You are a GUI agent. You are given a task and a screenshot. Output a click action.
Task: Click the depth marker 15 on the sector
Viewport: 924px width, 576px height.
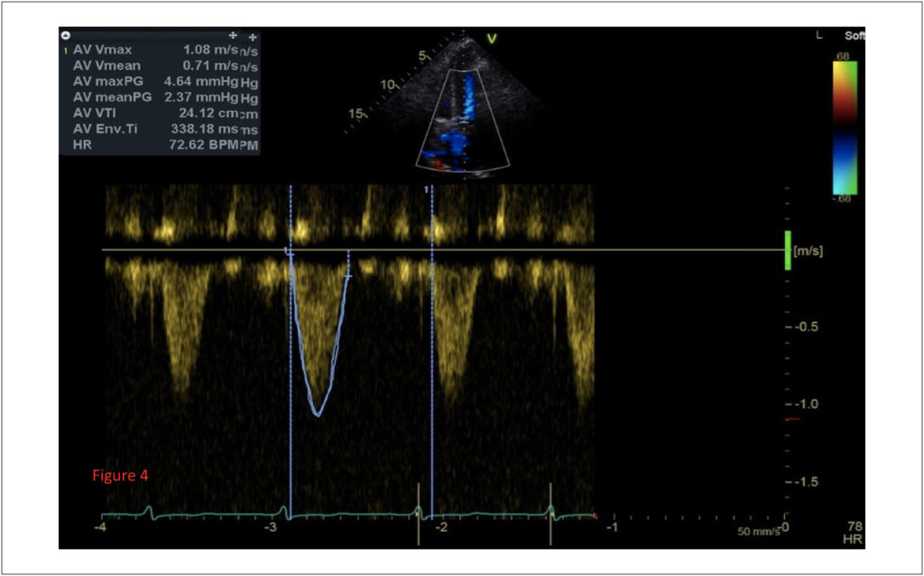[x=356, y=114]
